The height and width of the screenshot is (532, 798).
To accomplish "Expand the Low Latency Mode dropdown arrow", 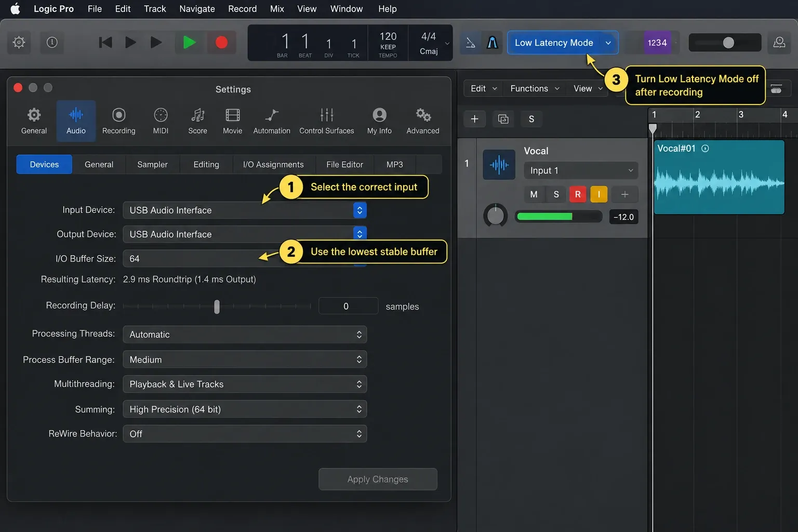I will click(x=608, y=43).
